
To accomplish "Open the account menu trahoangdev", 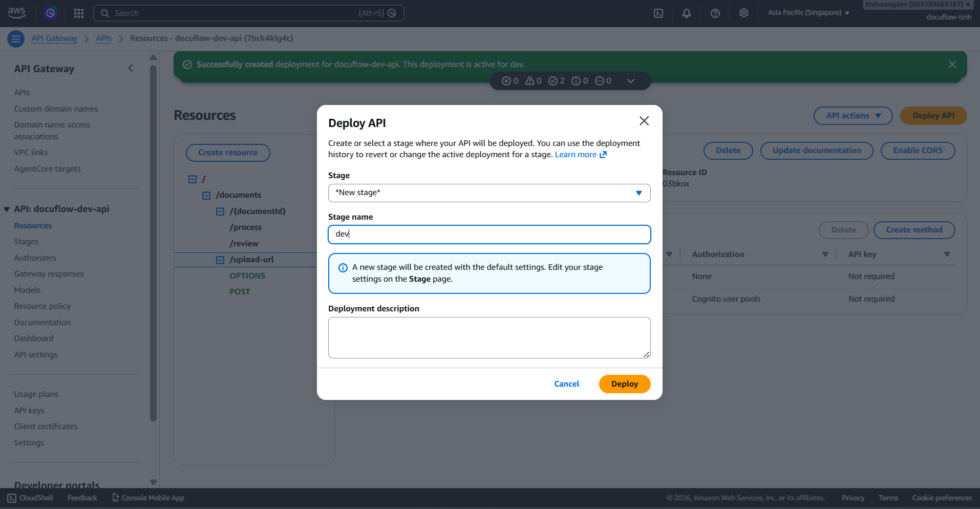I will 918,5.
